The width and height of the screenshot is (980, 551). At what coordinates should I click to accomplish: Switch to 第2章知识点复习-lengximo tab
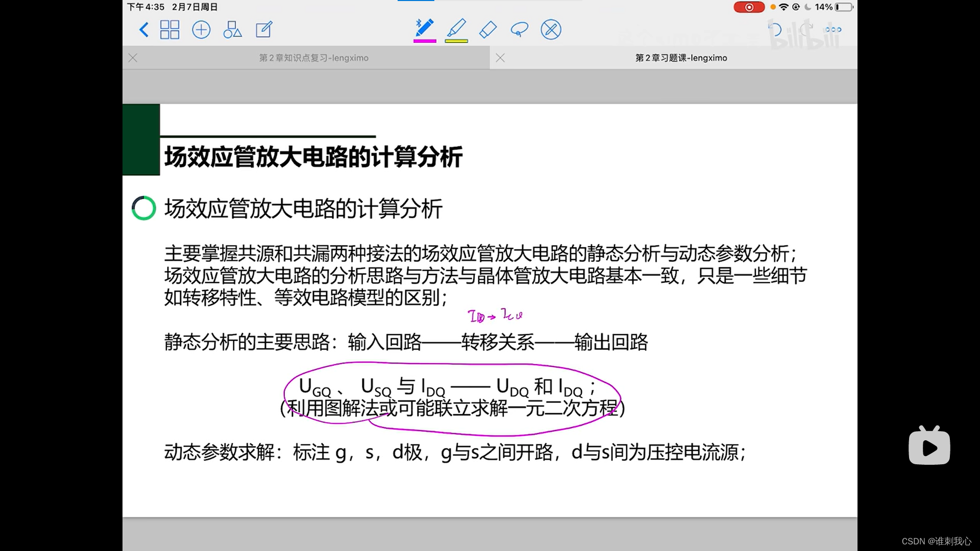click(x=313, y=58)
